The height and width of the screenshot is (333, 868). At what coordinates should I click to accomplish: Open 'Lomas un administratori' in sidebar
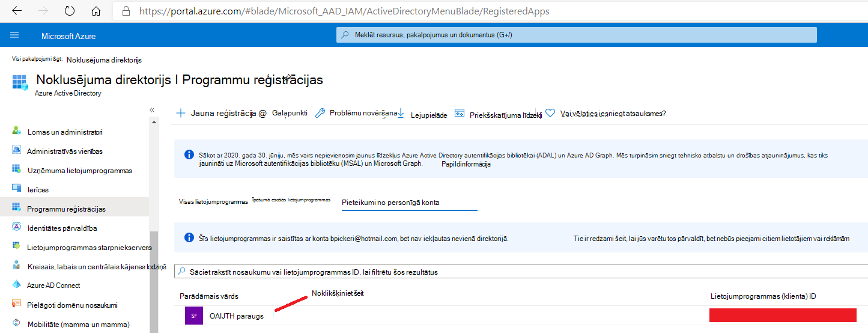click(64, 132)
